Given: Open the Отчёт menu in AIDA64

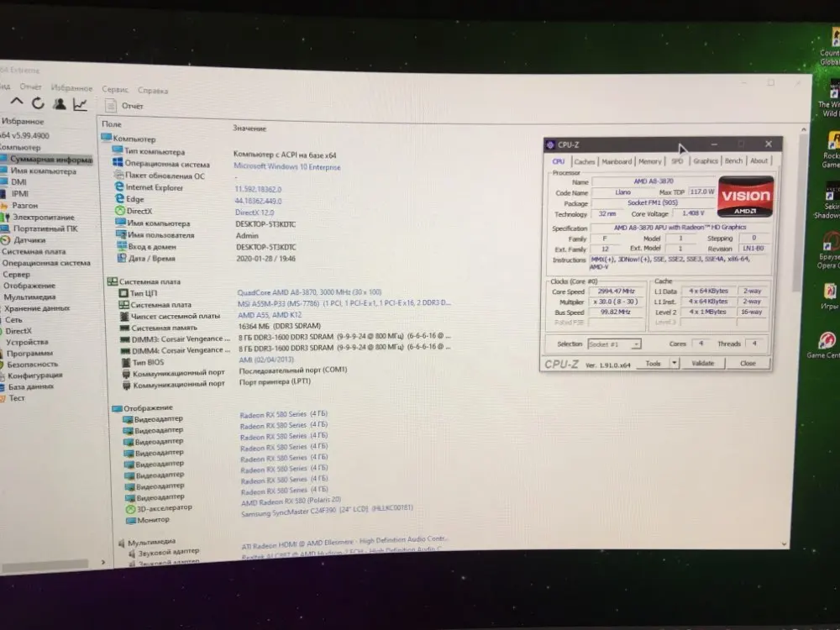Looking at the screenshot, I should coord(30,87).
